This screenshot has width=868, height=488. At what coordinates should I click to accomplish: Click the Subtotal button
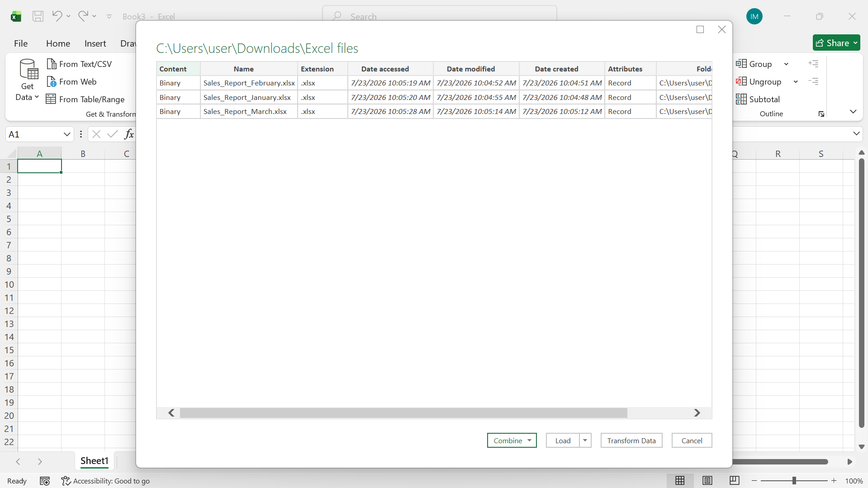click(x=758, y=99)
